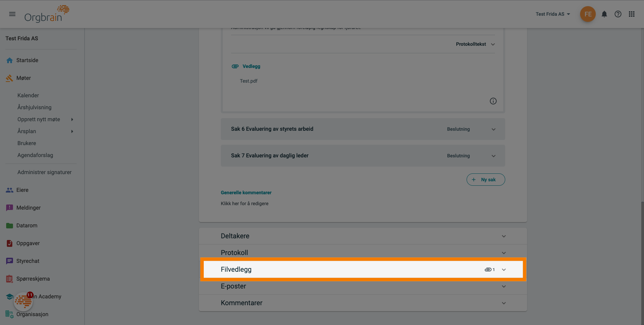644x325 pixels.
Task: Expand the Opprett nytt møte submenu arrow
Action: pyautogui.click(x=72, y=119)
